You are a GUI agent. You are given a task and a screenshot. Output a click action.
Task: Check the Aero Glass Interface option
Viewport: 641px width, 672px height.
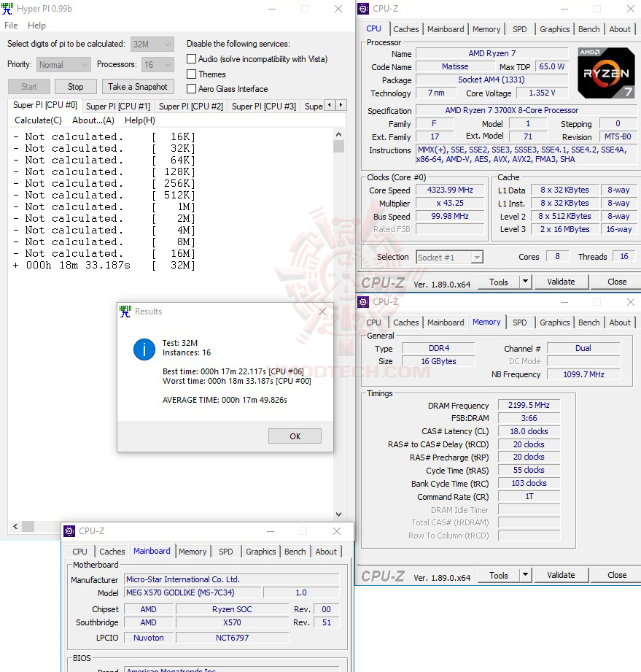[x=192, y=89]
